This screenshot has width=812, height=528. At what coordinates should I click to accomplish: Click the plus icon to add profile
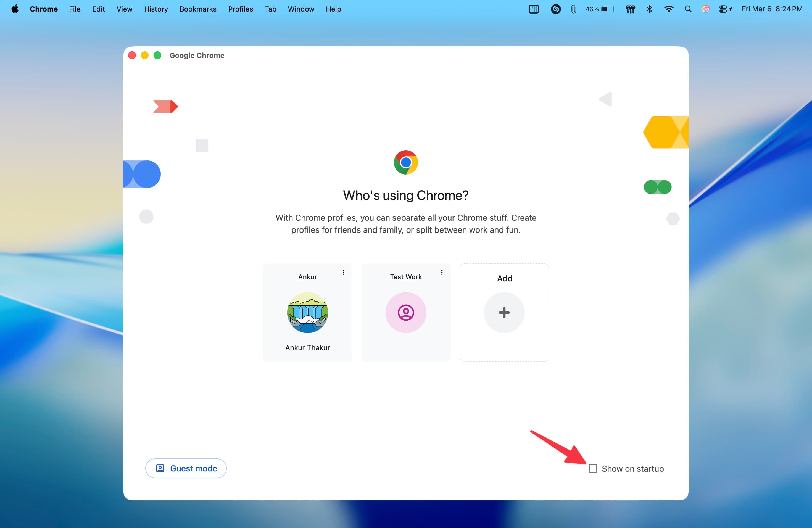[x=504, y=312]
